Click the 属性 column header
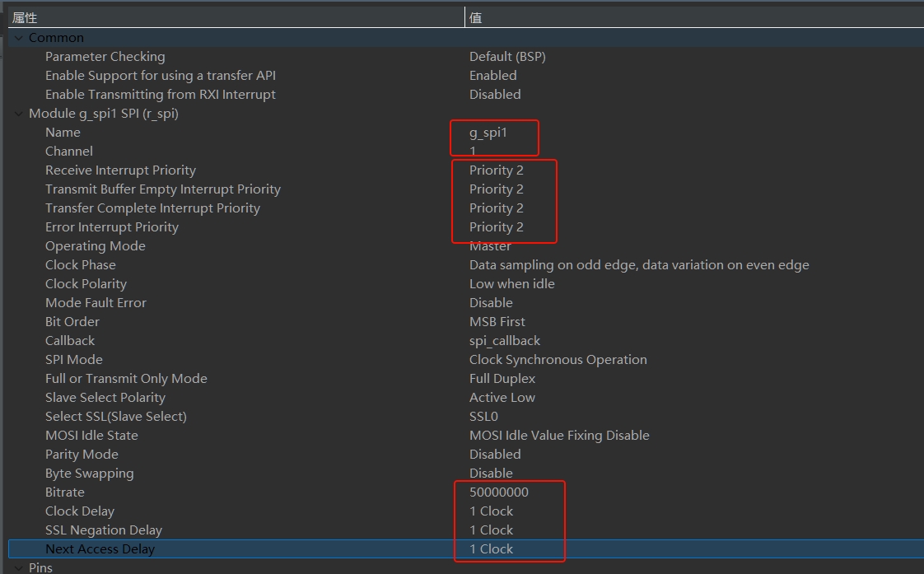 coord(25,17)
